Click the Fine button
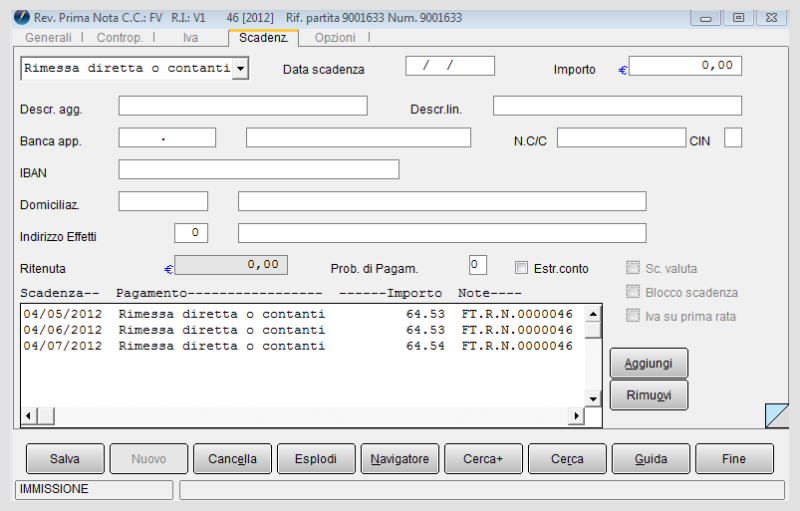The width and height of the screenshot is (800, 511). click(x=735, y=459)
